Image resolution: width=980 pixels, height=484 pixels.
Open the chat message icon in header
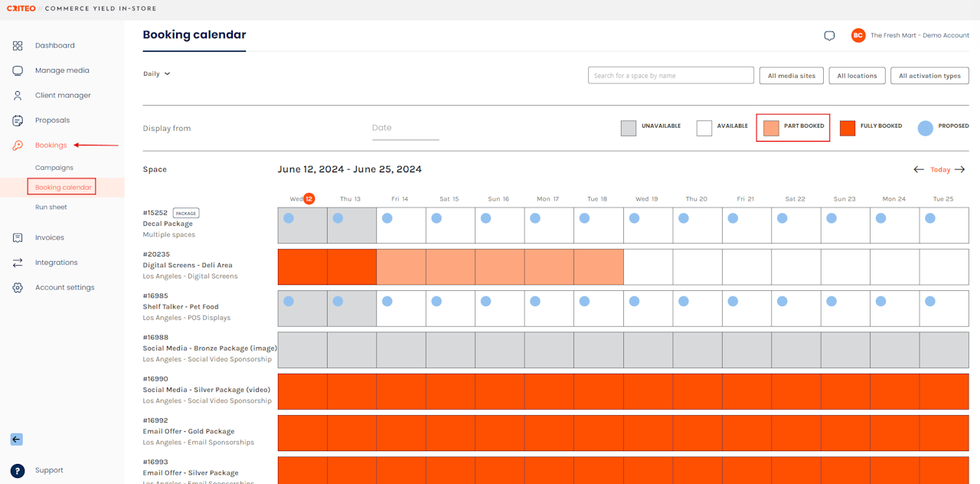[829, 36]
